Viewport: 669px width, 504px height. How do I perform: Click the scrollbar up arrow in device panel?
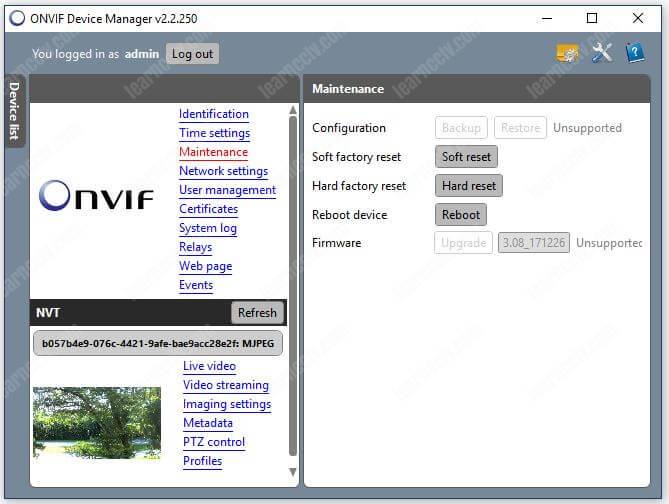point(293,111)
